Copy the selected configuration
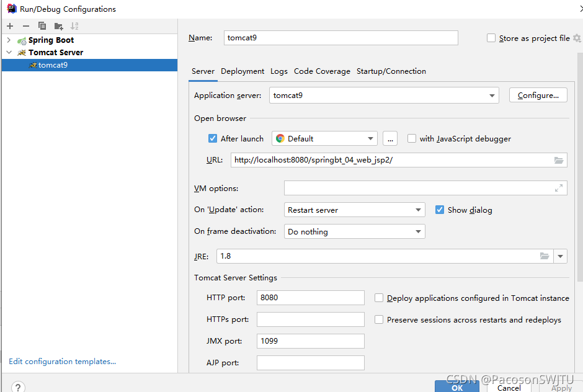Image resolution: width=583 pixels, height=392 pixels. coord(42,26)
